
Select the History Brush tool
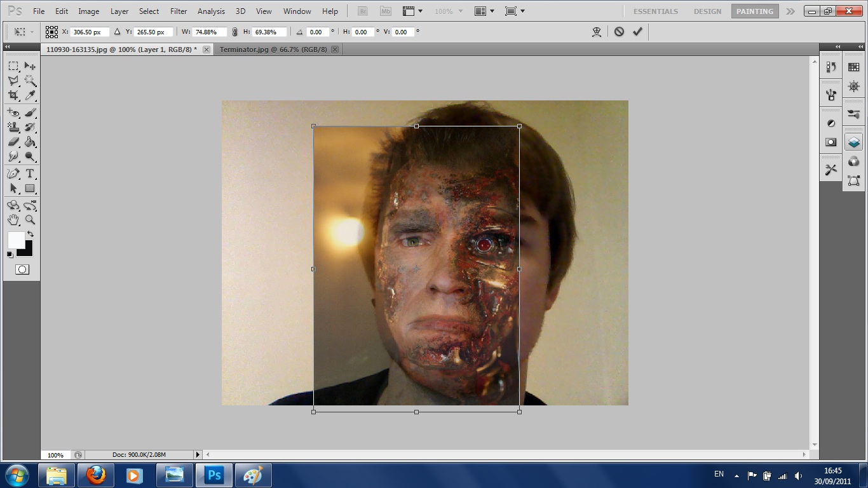pyautogui.click(x=30, y=127)
